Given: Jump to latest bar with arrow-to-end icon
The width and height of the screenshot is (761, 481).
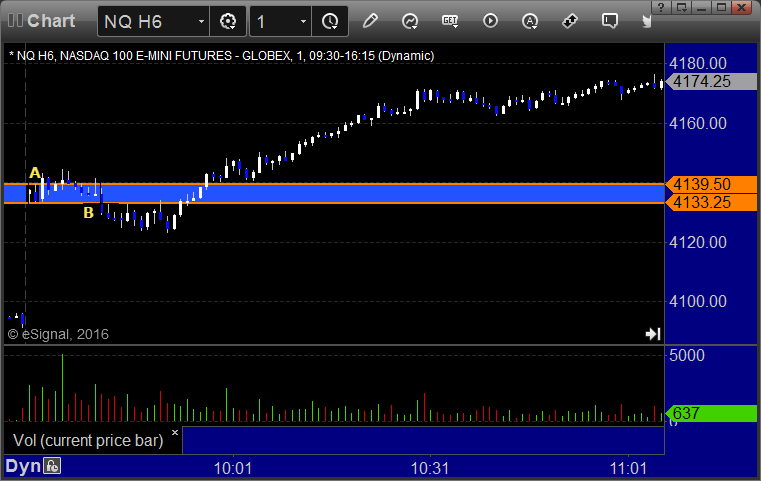Looking at the screenshot, I should (653, 333).
